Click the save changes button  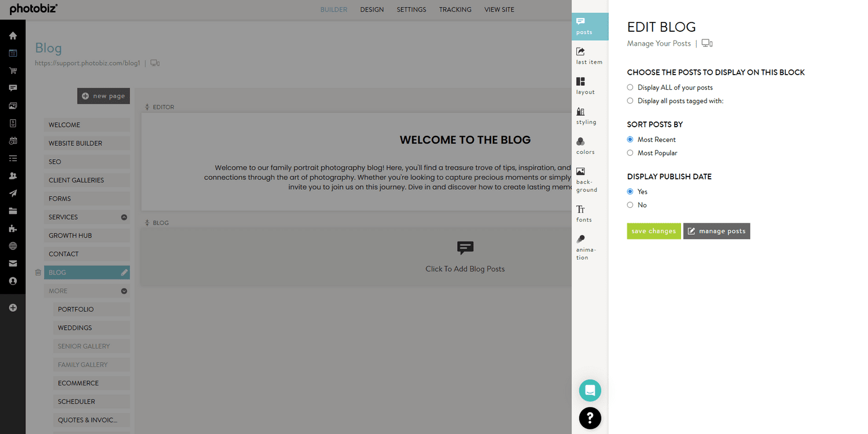point(654,231)
